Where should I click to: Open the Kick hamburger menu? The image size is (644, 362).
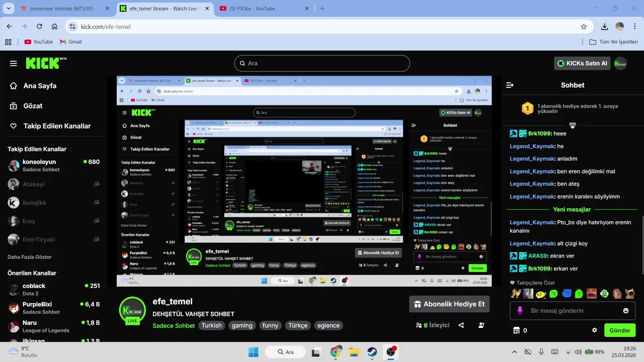14,63
